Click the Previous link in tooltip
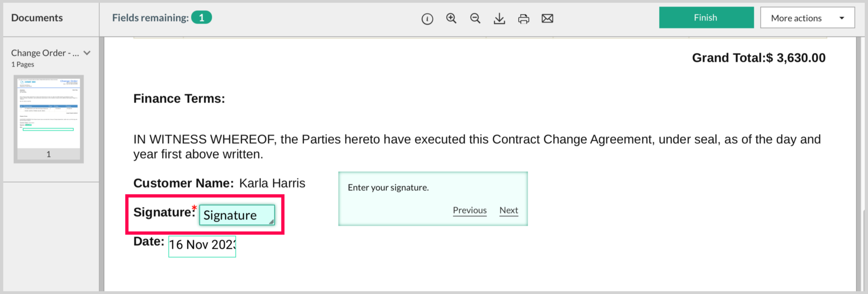Viewport: 868px width, 294px height. coord(469,210)
